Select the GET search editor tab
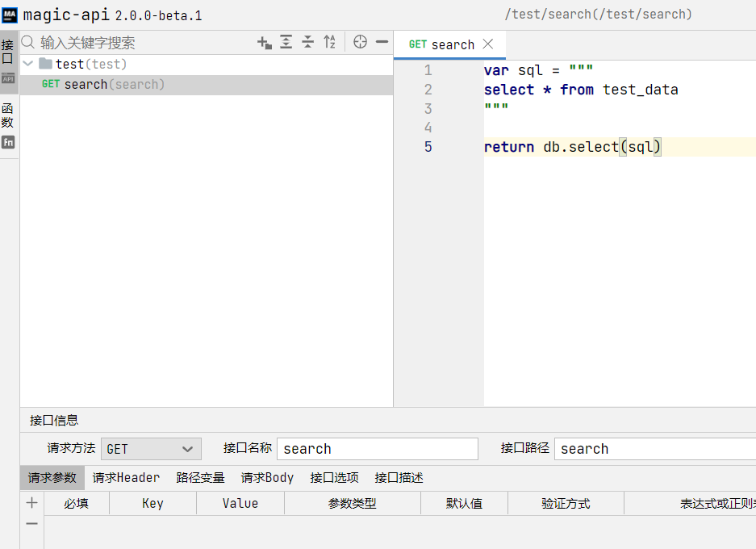756x549 pixels. pyautogui.click(x=441, y=44)
